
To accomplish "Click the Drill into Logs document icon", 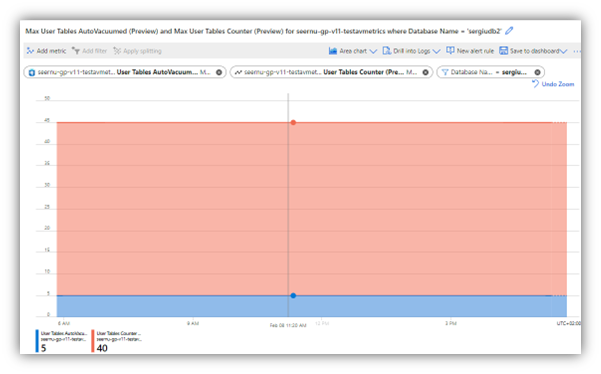I will (x=387, y=51).
